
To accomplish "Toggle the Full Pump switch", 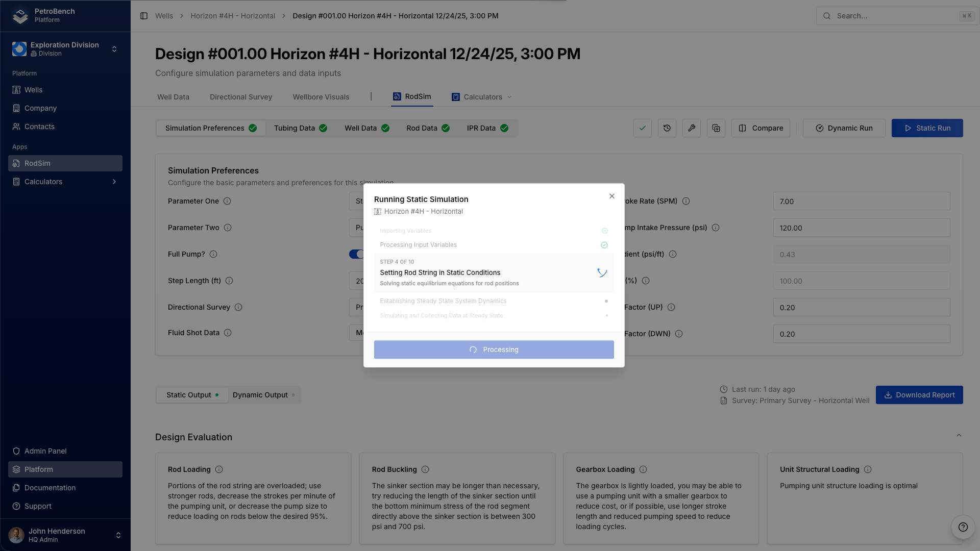I will click(356, 254).
